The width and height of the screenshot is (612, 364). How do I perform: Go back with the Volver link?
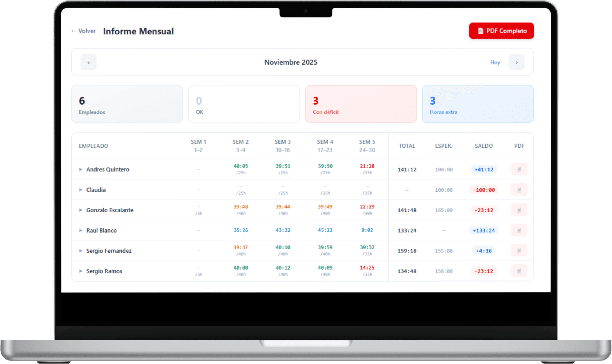tap(83, 31)
